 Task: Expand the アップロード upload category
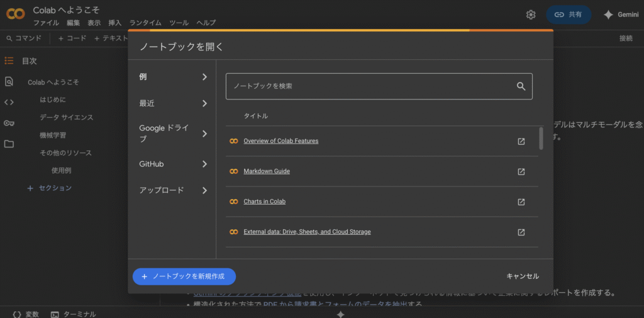pos(173,190)
